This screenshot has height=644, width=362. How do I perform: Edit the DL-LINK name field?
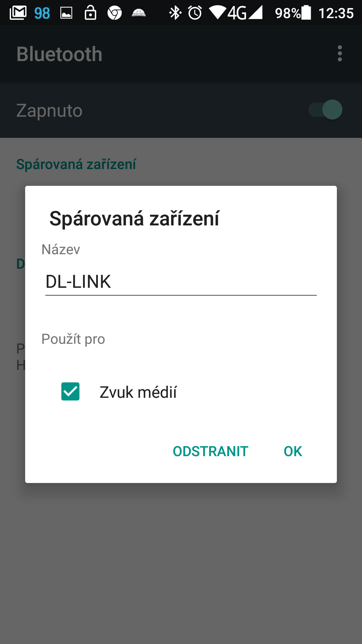coord(181,282)
